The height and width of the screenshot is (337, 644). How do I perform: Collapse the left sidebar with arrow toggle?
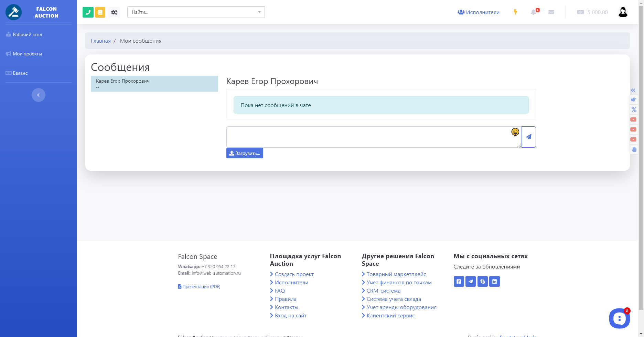(39, 95)
